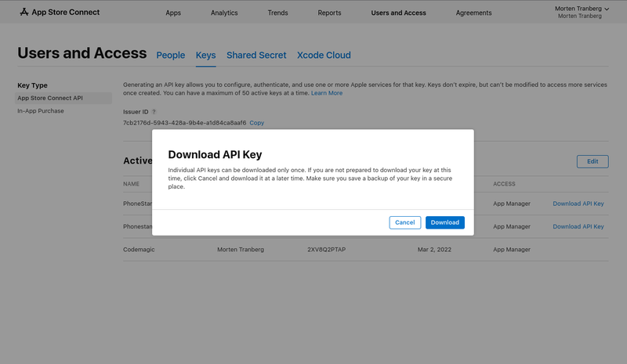This screenshot has width=627, height=364.
Task: Open the Xcode Cloud tab
Action: 324,55
